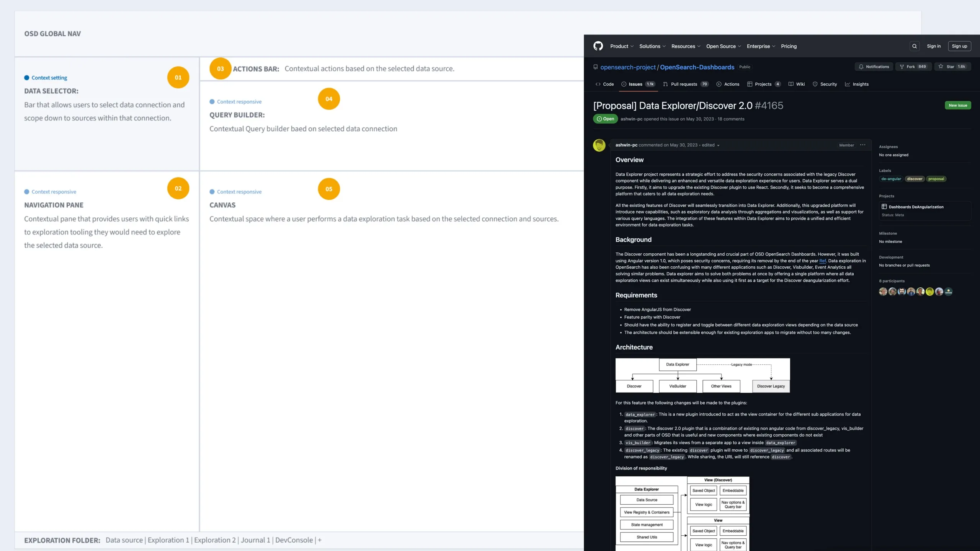Click the GitHub search magnifier icon

tap(915, 46)
